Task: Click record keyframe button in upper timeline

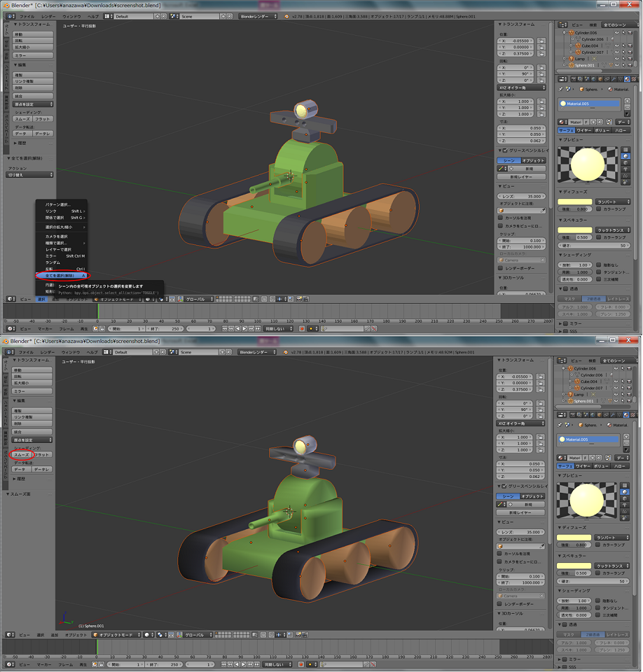Action: coord(301,328)
